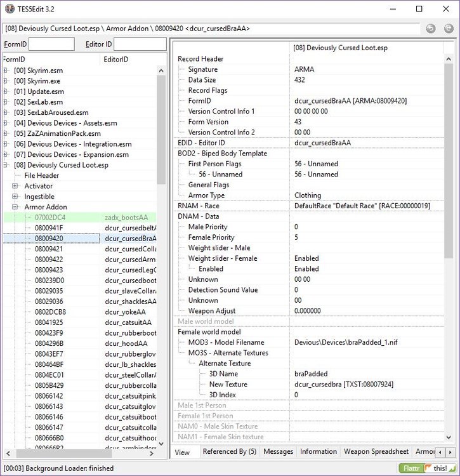Click record view scrollbar down arrow
460x476 pixels.
pos(449,437)
